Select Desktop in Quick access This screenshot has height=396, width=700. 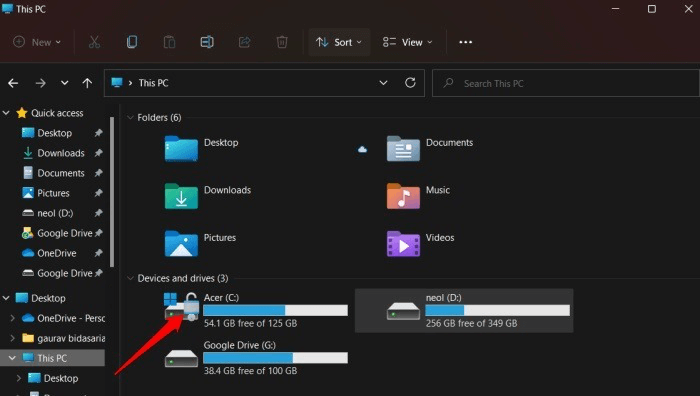[x=54, y=133]
